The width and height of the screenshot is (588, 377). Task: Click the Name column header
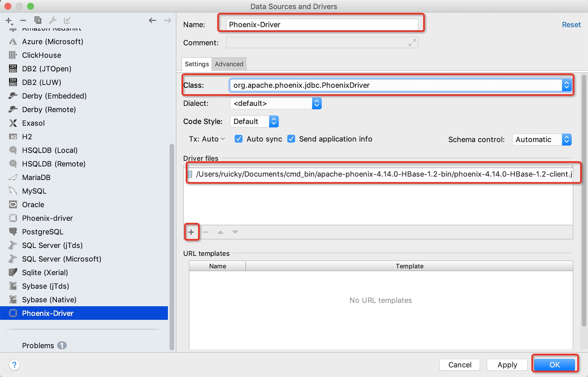[x=217, y=266]
